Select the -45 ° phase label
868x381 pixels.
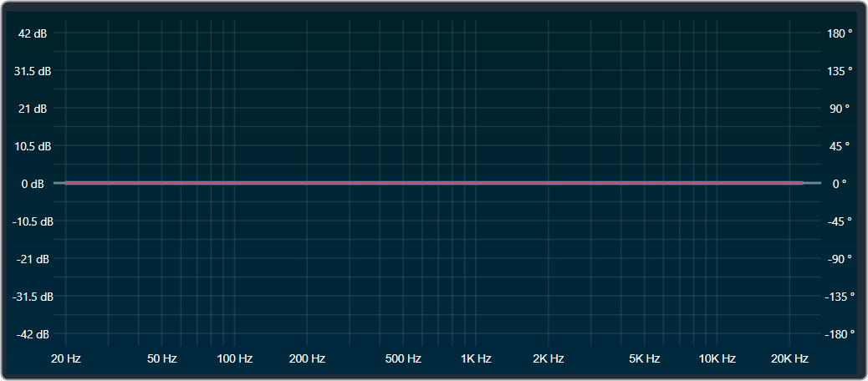tap(840, 221)
